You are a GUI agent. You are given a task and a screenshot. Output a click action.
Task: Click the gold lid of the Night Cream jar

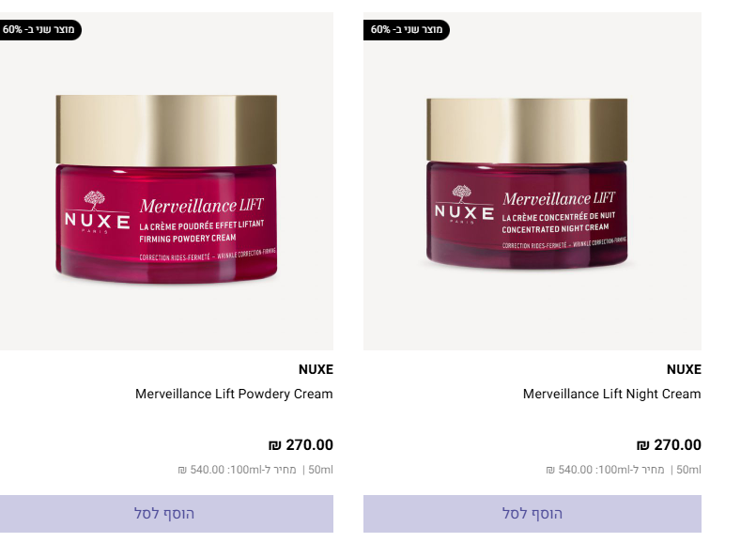click(527, 131)
